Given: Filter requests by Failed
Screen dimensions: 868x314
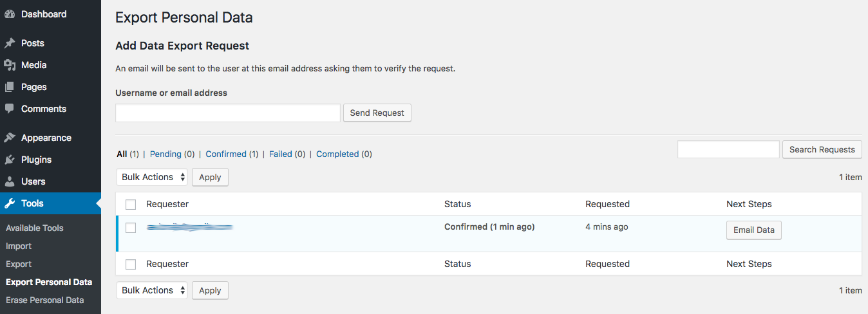Looking at the screenshot, I should [281, 154].
